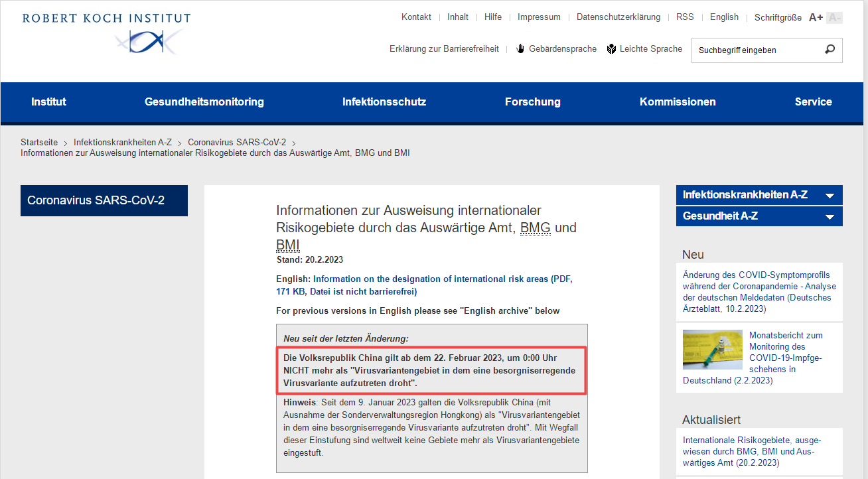The height and width of the screenshot is (479, 868).
Task: Open the Infektionsschutz main menu
Action: [384, 102]
